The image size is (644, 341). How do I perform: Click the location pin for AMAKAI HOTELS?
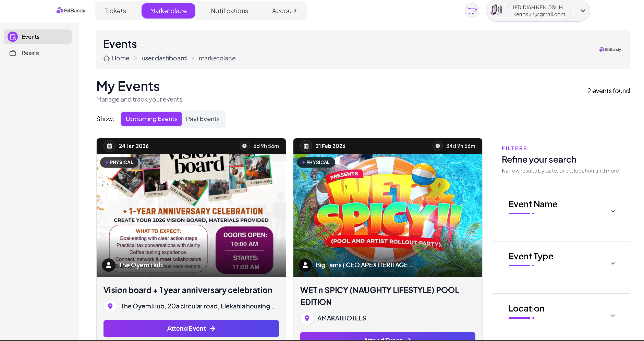coord(307,318)
